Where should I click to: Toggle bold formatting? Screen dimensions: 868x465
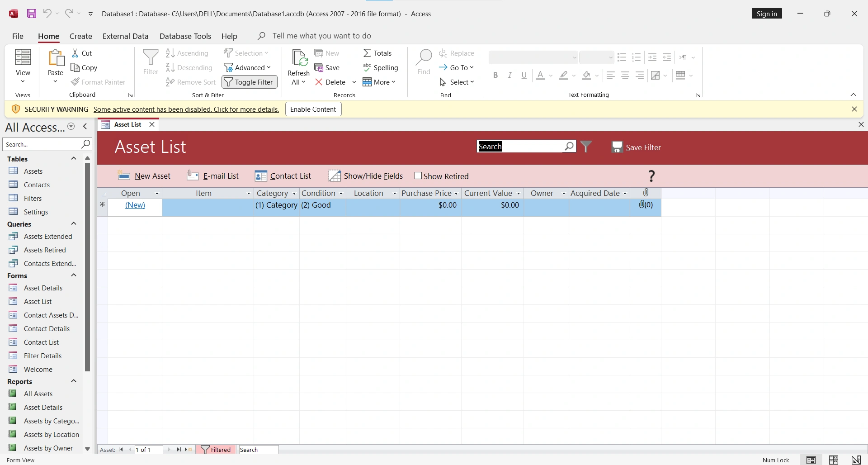tap(495, 75)
